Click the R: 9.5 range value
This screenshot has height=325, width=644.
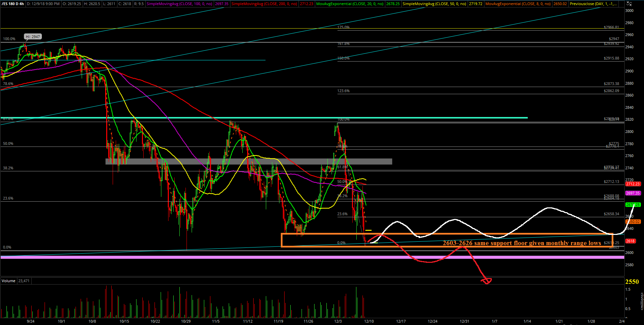click(x=139, y=4)
